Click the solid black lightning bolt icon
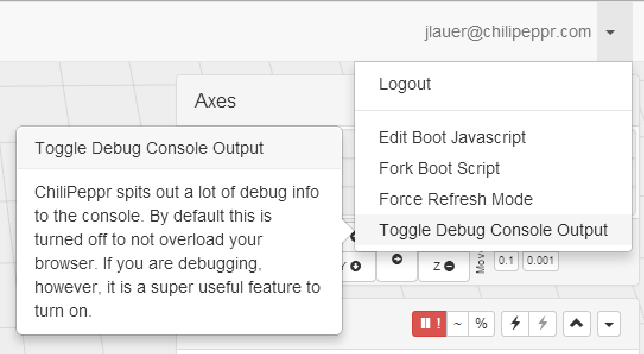The height and width of the screenshot is (354, 644). 515,324
